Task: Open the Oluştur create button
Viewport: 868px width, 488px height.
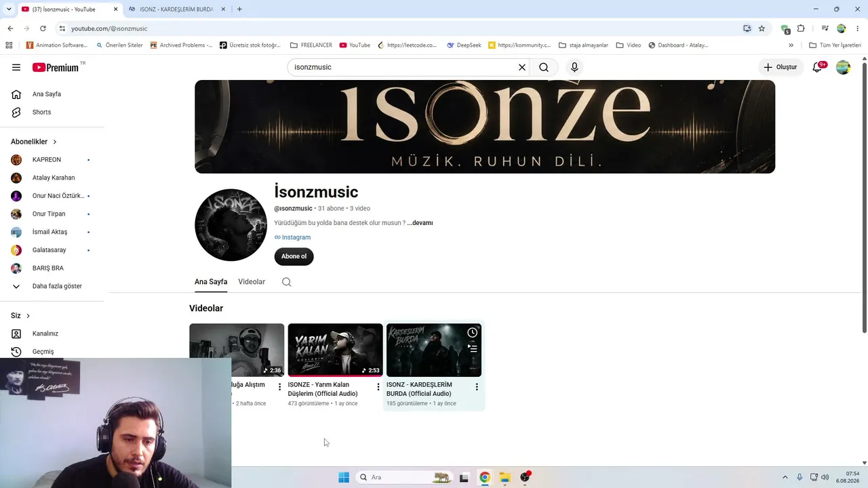Action: coord(781,67)
